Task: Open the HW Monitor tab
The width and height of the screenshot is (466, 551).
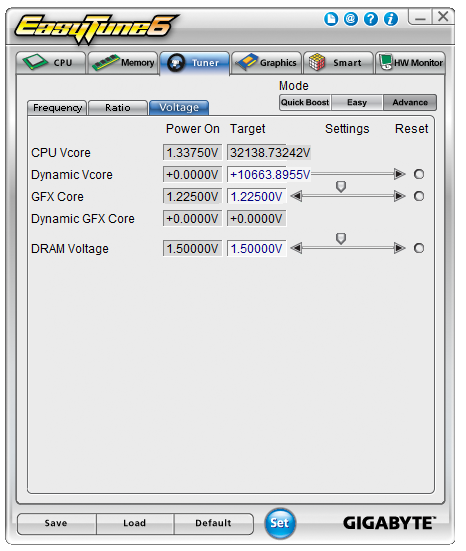Action: (410, 63)
